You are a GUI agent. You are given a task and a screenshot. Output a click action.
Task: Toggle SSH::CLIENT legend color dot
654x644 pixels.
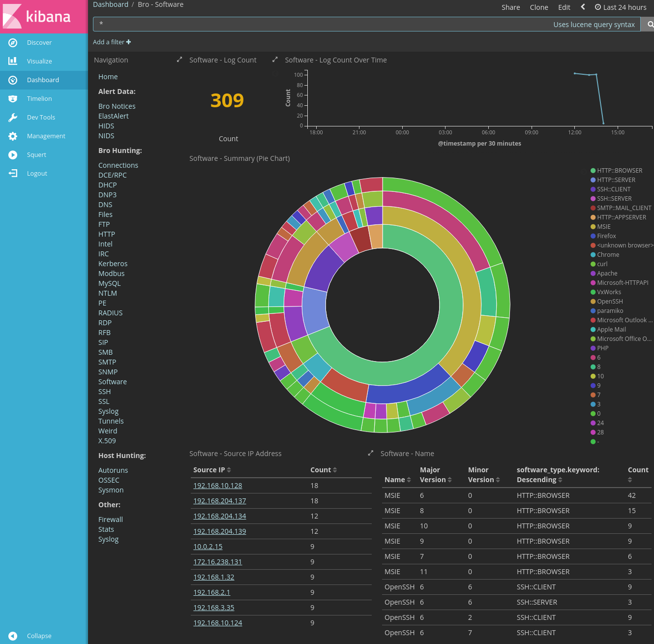593,189
